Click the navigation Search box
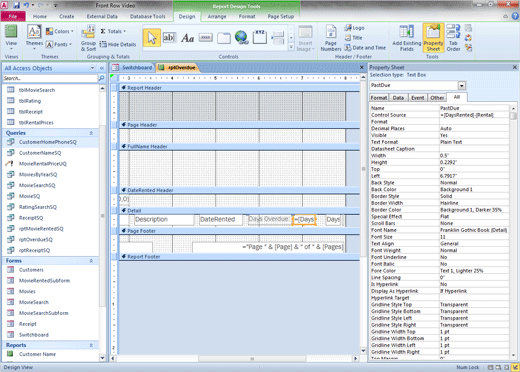Image resolution: width=520 pixels, height=372 pixels. pyautogui.click(x=50, y=78)
